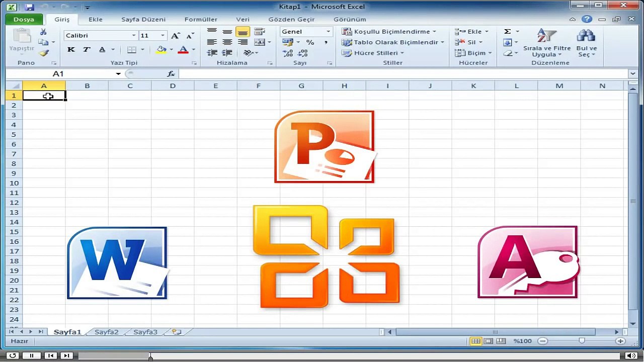Select the Sayfa3 sheet tab
This screenshot has width=644, height=362.
145,332
